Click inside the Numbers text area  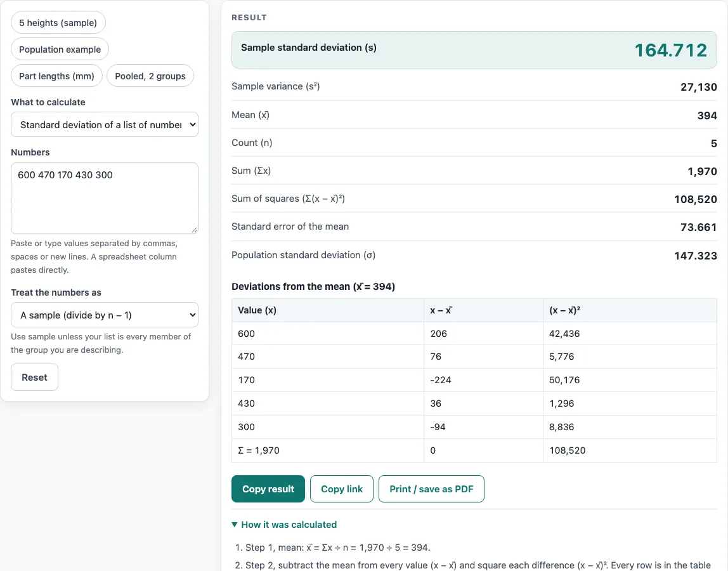coord(105,198)
